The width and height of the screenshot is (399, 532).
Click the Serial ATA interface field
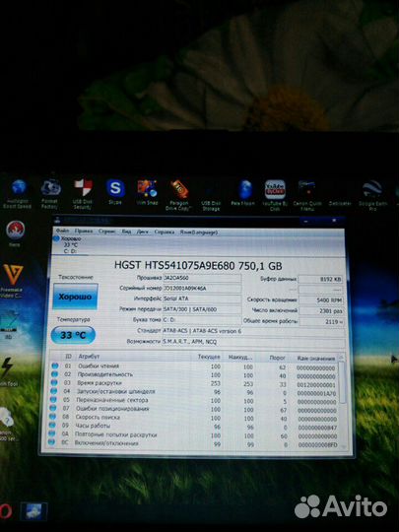(202, 299)
